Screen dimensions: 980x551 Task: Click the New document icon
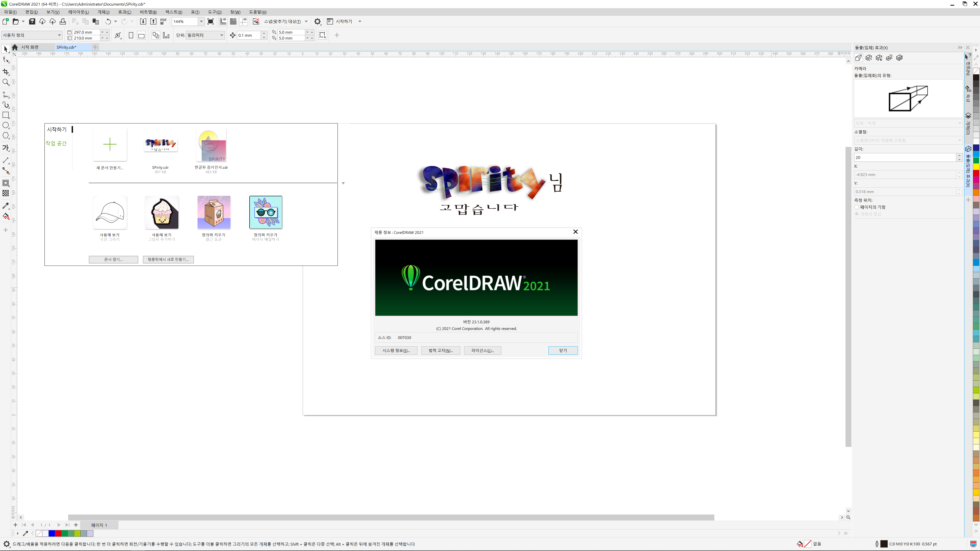[x=5, y=21]
